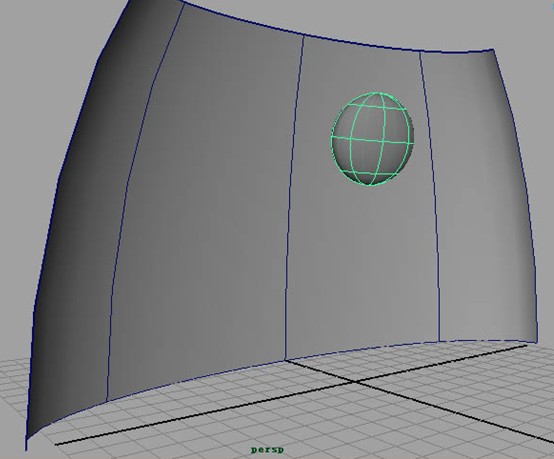Select the green wireframe sphere
Image resolution: width=554 pixels, height=459 pixels.
tap(372, 139)
